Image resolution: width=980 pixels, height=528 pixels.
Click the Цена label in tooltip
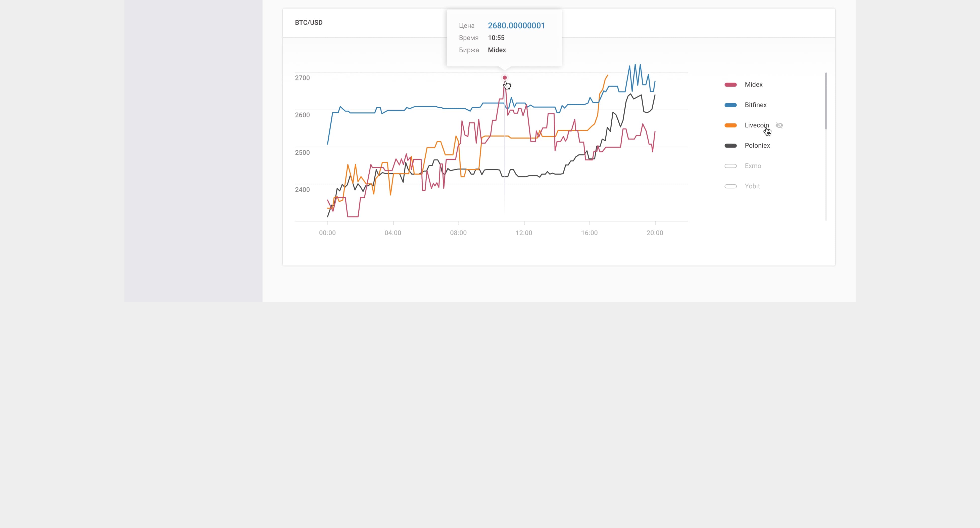(x=466, y=26)
